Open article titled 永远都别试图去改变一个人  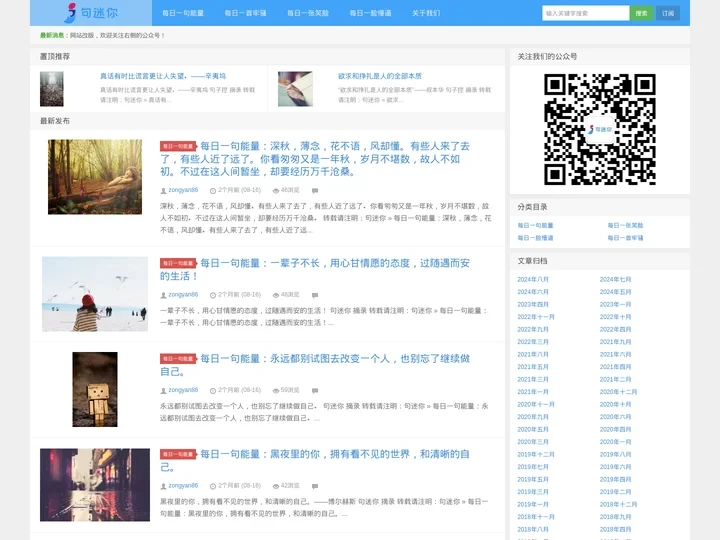[315, 365]
